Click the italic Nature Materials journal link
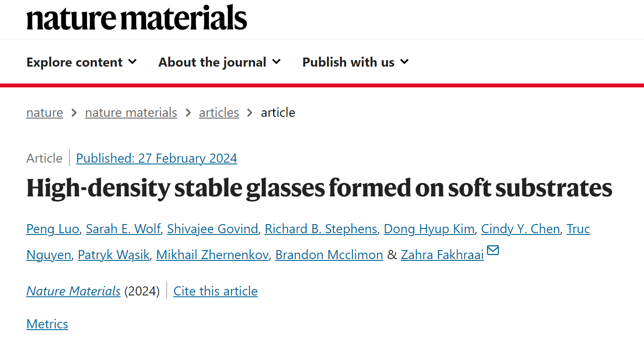This screenshot has width=644, height=353. (74, 291)
